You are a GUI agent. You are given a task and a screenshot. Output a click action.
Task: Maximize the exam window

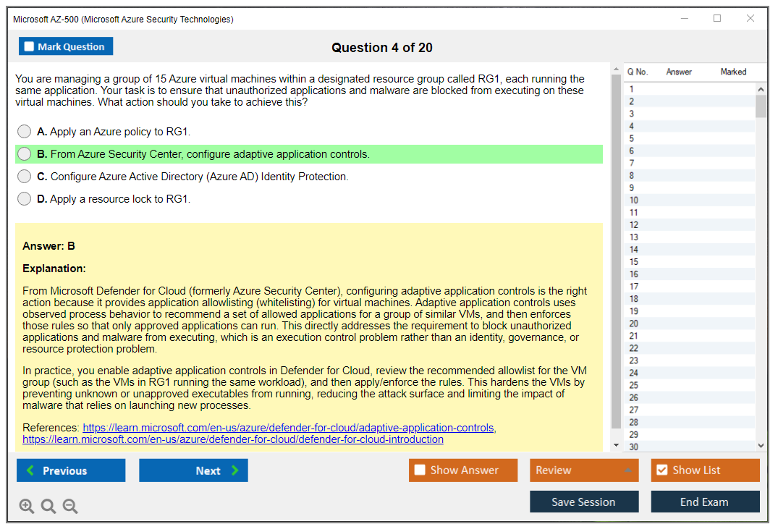click(717, 19)
